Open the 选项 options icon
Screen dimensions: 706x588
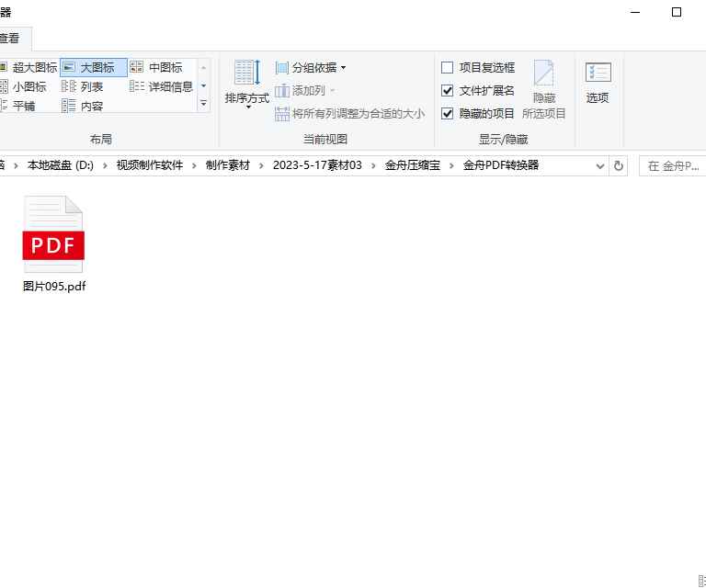pos(598,84)
